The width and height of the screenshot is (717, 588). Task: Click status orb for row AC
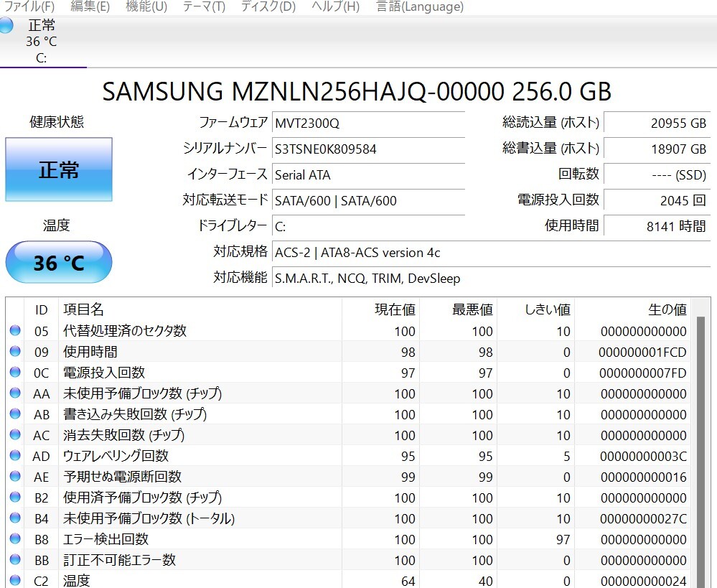pyautogui.click(x=15, y=434)
